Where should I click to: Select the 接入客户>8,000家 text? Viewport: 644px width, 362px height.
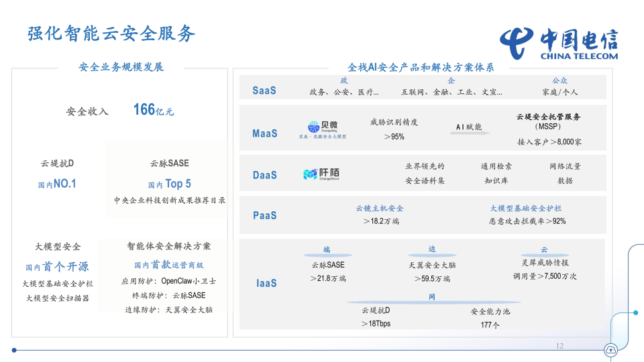549,142
